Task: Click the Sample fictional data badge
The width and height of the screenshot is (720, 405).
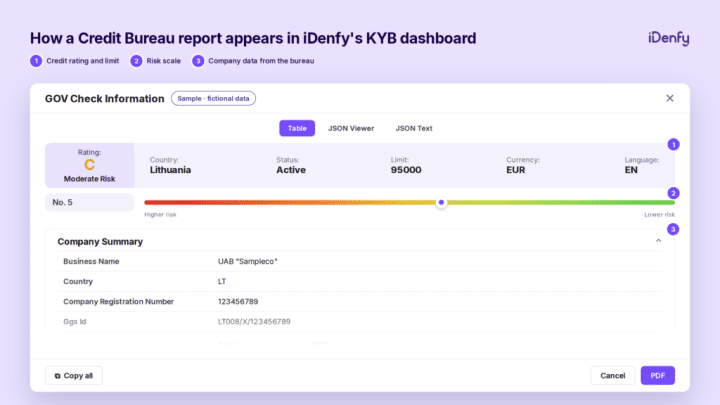Action: [214, 98]
